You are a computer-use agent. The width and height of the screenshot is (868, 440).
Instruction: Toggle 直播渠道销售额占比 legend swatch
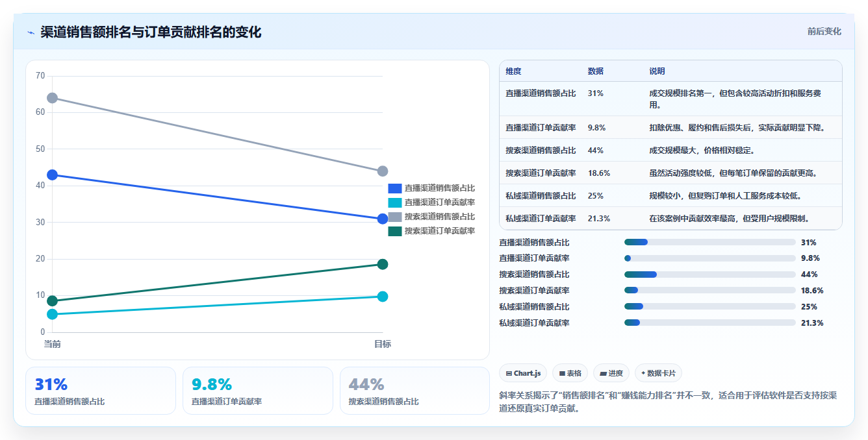[395, 188]
